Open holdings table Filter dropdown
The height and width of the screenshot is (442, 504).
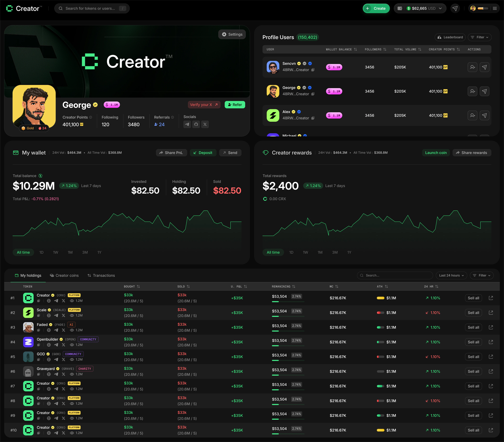coord(482,275)
